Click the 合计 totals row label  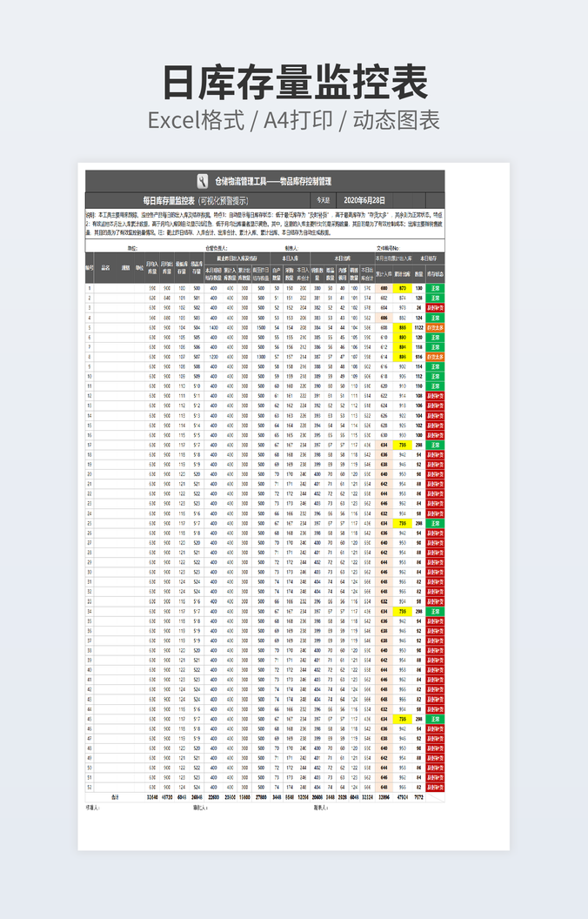click(115, 796)
